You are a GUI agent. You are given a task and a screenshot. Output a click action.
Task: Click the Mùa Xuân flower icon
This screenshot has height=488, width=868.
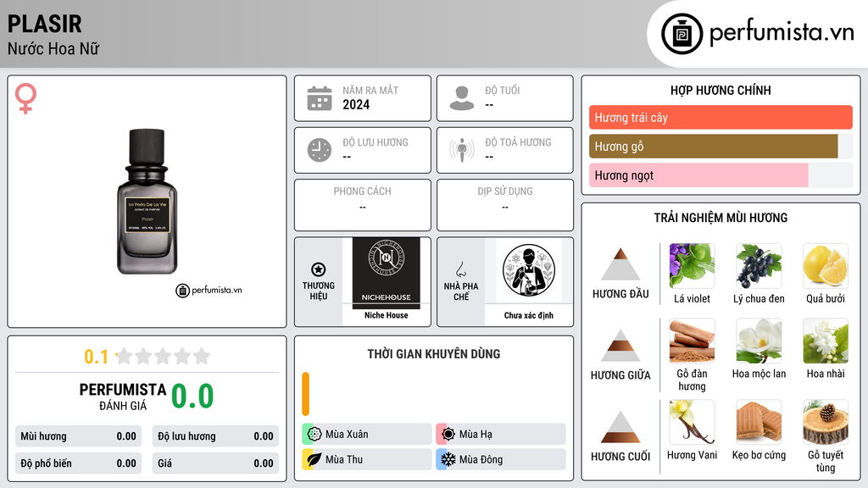point(314,434)
